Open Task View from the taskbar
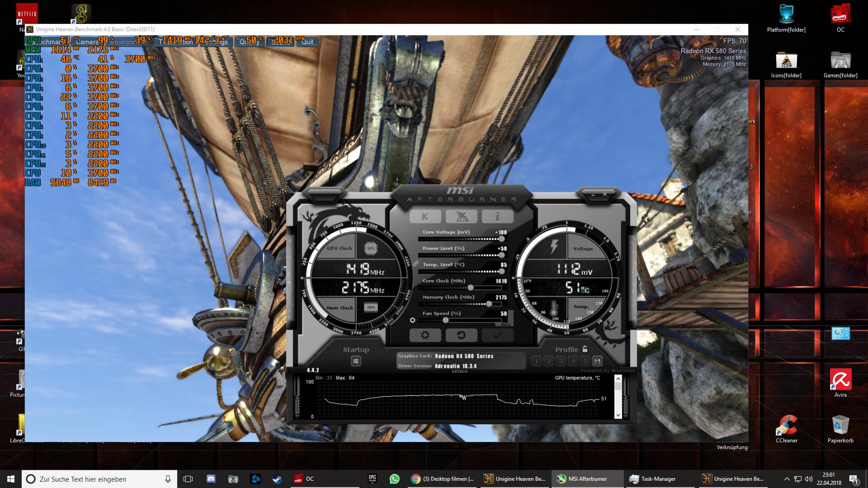 click(x=188, y=479)
